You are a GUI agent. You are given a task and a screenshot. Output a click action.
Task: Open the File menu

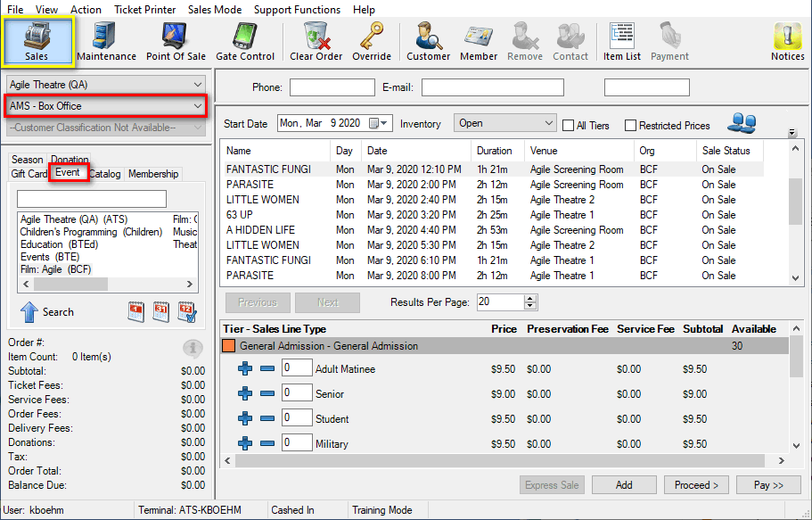tap(15, 9)
